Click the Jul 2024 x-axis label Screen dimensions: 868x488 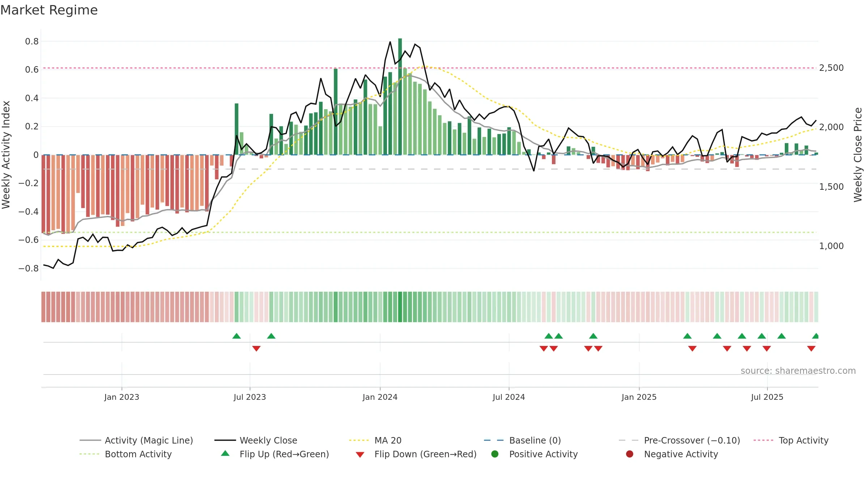tap(509, 397)
